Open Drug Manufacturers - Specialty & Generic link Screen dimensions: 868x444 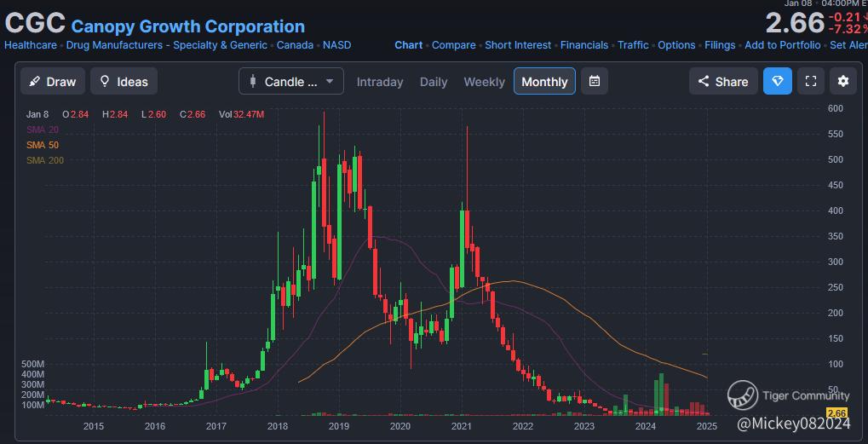tap(167, 45)
